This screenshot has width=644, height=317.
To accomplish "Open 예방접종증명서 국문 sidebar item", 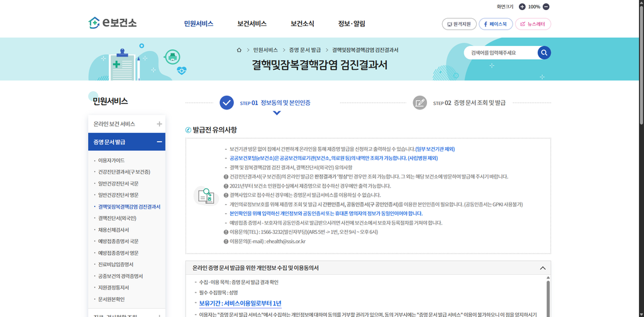I will [x=118, y=241].
